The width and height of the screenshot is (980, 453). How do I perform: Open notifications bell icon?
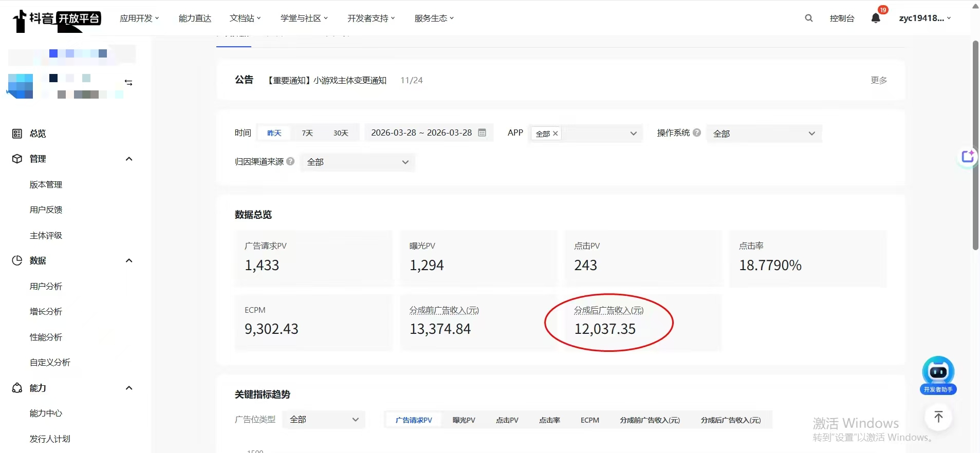(876, 18)
